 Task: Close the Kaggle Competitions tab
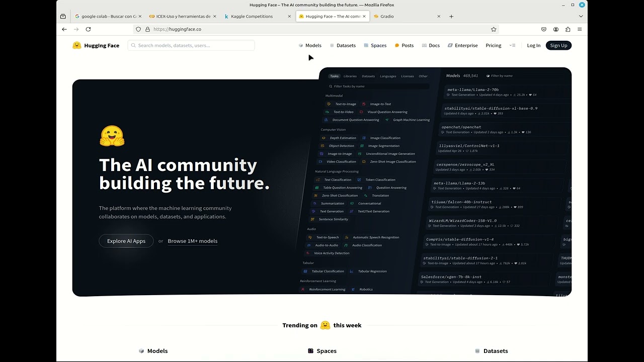tap(289, 16)
